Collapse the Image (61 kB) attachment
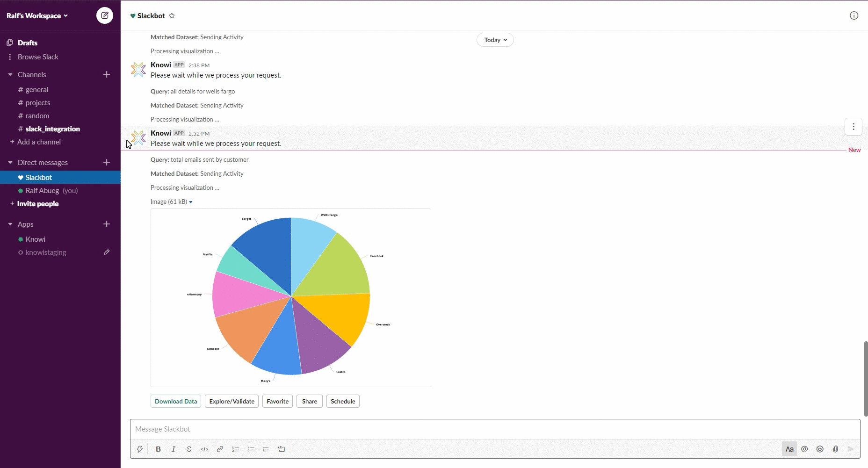The image size is (868, 468). click(x=191, y=202)
